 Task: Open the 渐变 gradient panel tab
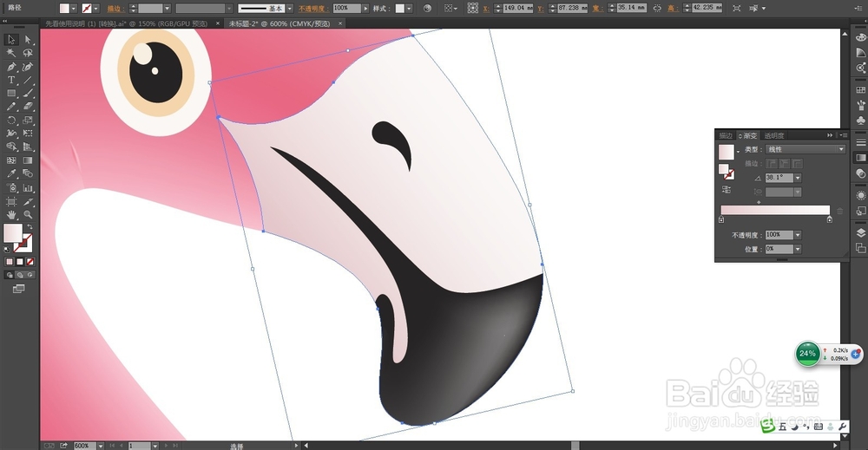click(x=748, y=135)
